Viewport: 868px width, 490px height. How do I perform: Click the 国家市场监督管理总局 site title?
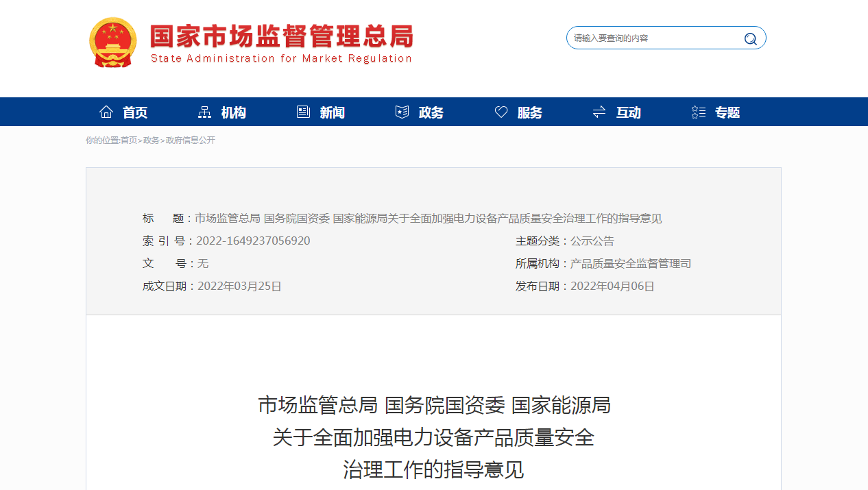282,36
